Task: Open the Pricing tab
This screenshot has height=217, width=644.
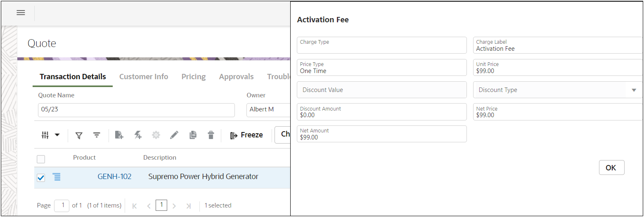Action: tap(194, 77)
